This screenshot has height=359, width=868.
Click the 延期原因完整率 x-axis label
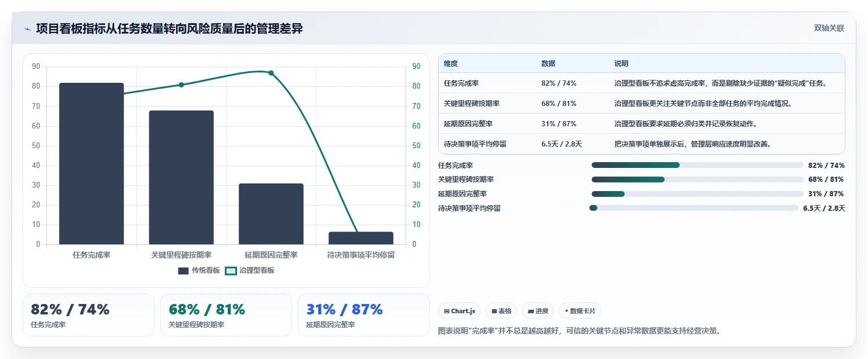point(271,255)
